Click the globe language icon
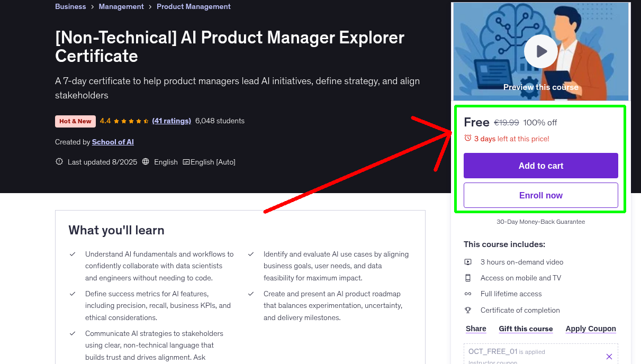 pyautogui.click(x=146, y=162)
